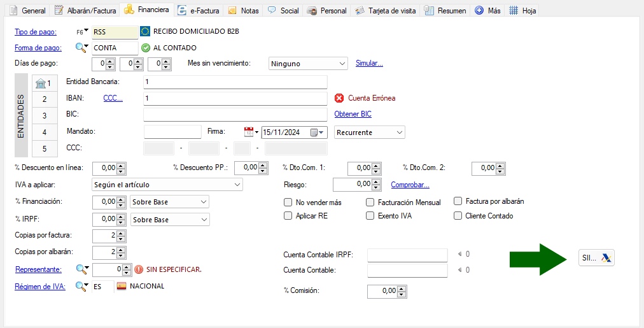Click the SII tax agency button

pyautogui.click(x=596, y=258)
